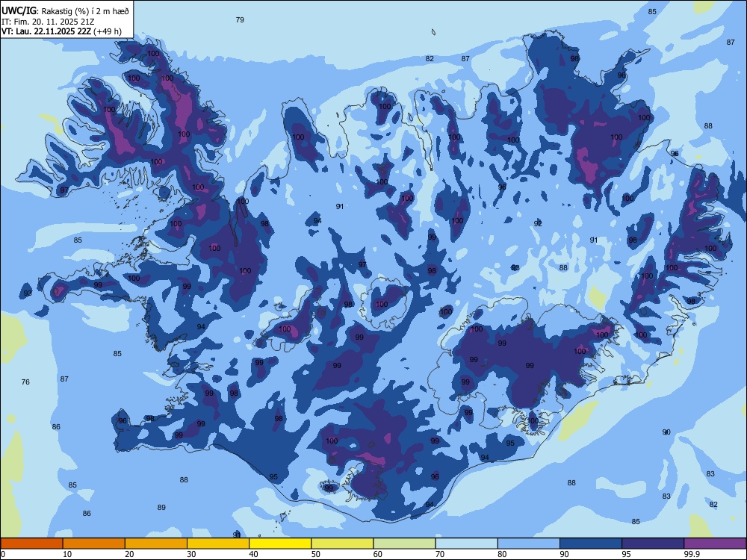Screen dimensions: 747x560
Task: Click the medium light blue 80–90 legend swatch
Action: coord(529,544)
